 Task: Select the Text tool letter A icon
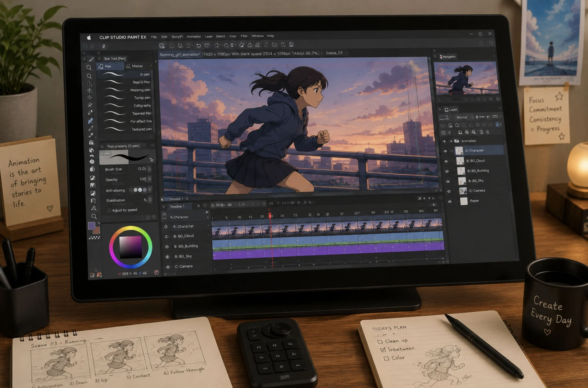pyautogui.click(x=94, y=208)
